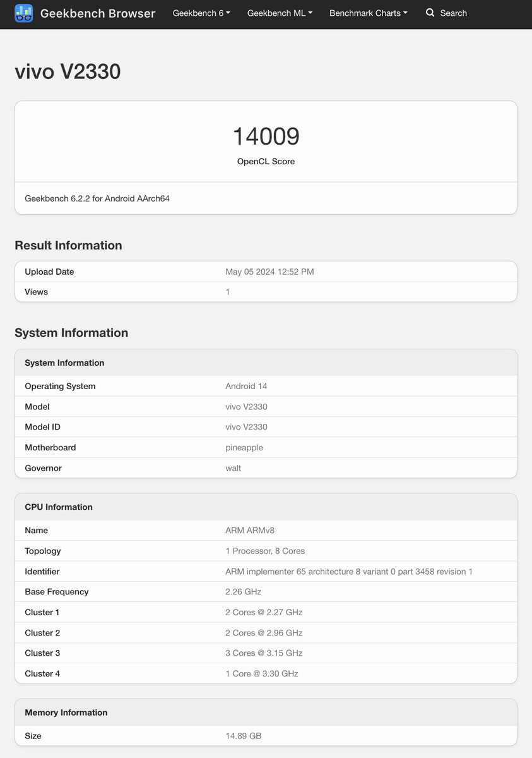Click the CPU Information table header
532x758 pixels.
click(266, 507)
